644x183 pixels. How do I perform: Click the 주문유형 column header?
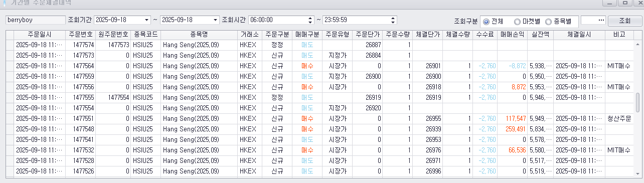pyautogui.click(x=337, y=35)
